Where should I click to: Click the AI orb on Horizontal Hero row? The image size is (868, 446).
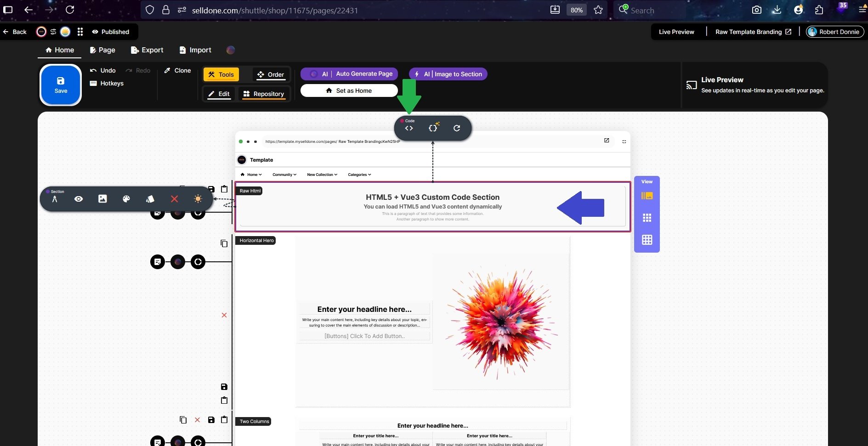178,262
